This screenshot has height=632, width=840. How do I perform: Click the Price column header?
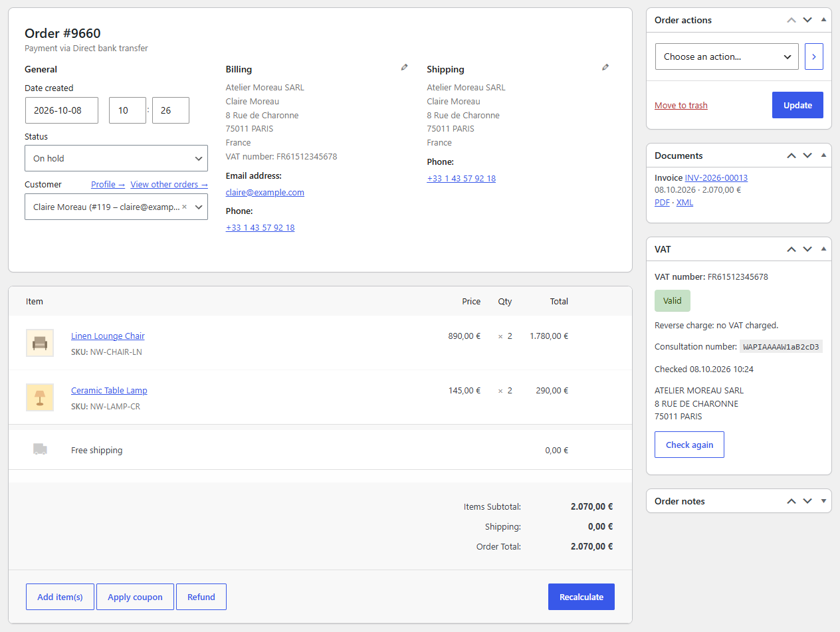coord(471,301)
